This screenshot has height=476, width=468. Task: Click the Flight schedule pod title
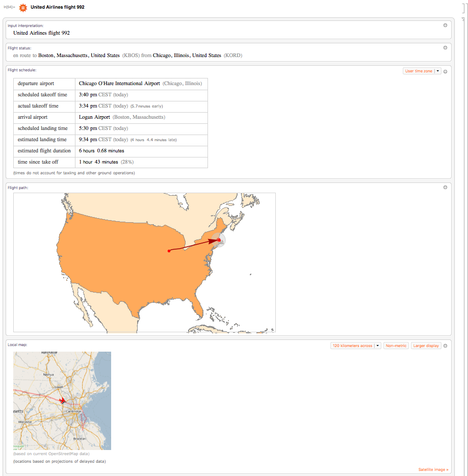(22, 70)
